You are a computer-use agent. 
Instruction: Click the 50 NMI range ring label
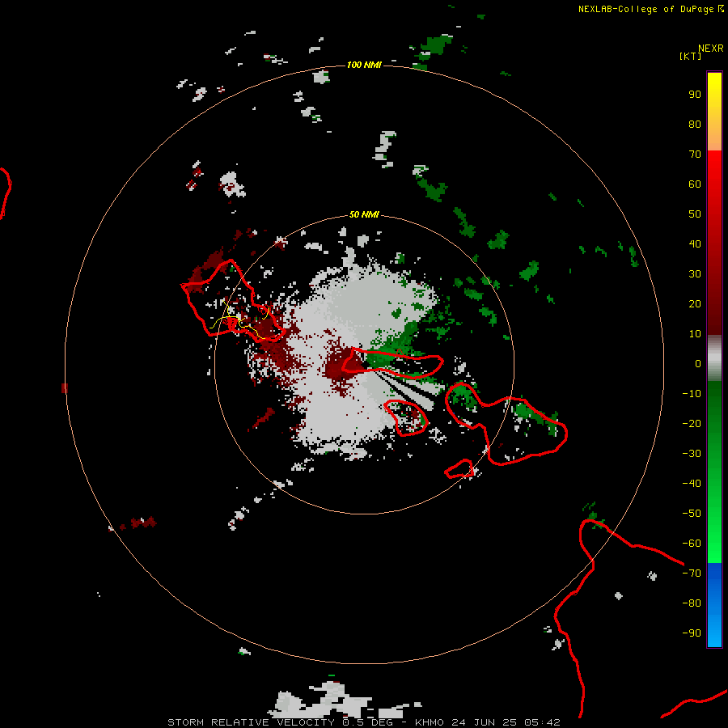(x=364, y=214)
